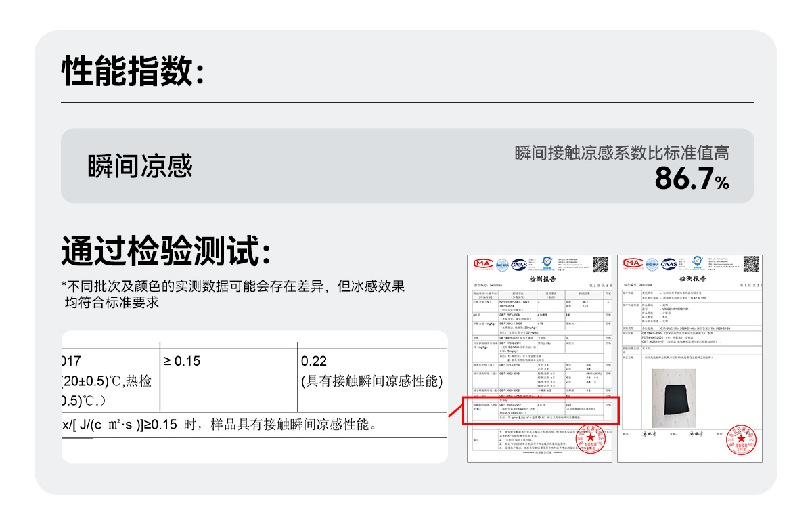Click the CMA logo on the sample-photo report
The width and height of the screenshot is (812, 520).
click(633, 264)
